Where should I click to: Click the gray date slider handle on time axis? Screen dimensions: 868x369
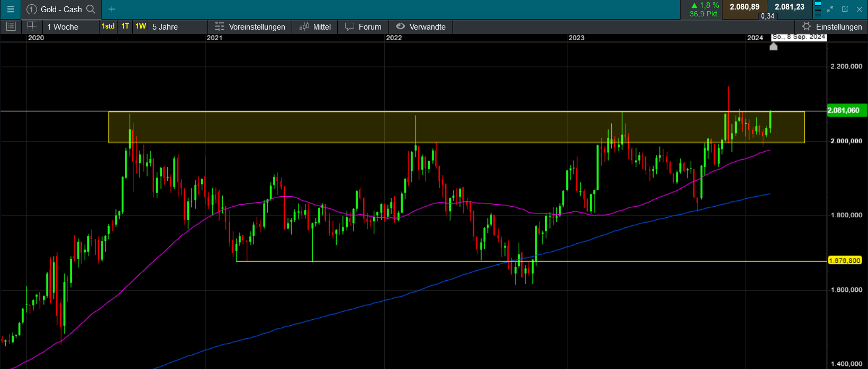(773, 47)
